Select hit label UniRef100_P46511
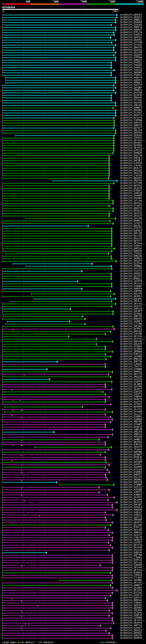 click(131, 67)
